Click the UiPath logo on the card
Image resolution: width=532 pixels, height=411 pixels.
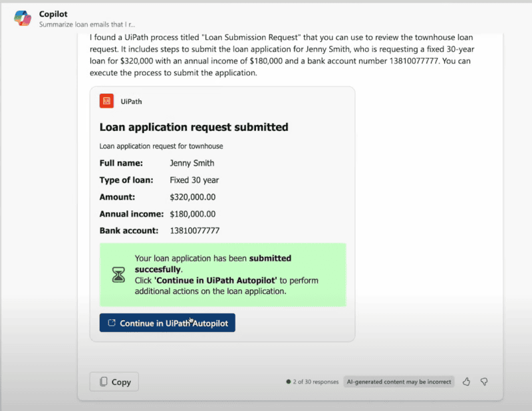click(x=108, y=101)
